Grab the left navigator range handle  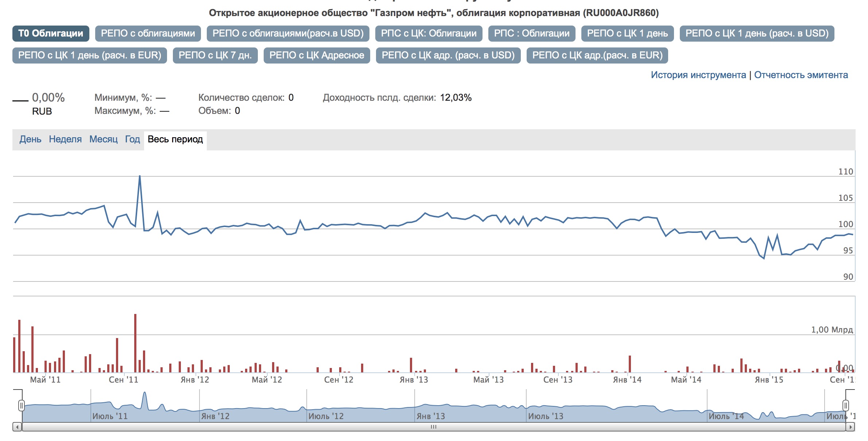tap(22, 406)
